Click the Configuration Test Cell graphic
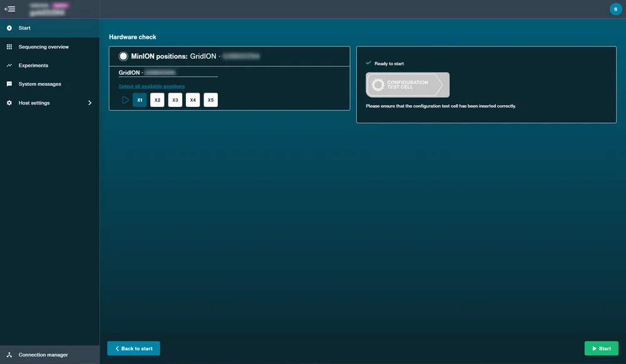 pyautogui.click(x=408, y=84)
